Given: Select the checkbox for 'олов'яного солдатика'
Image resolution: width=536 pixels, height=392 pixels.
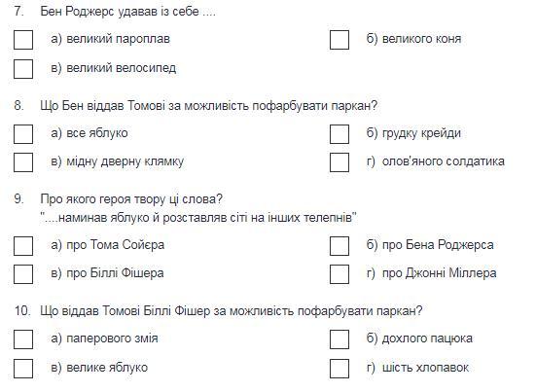Looking at the screenshot, I should 339,162.
